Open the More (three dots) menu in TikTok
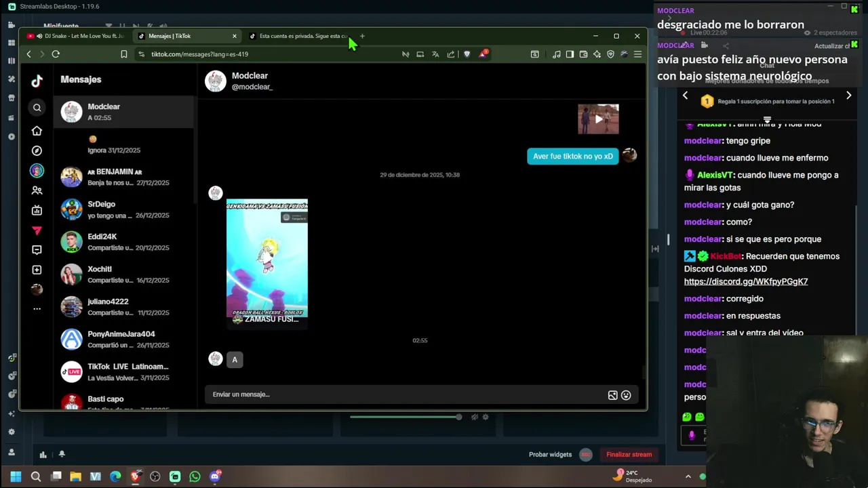 tap(37, 308)
